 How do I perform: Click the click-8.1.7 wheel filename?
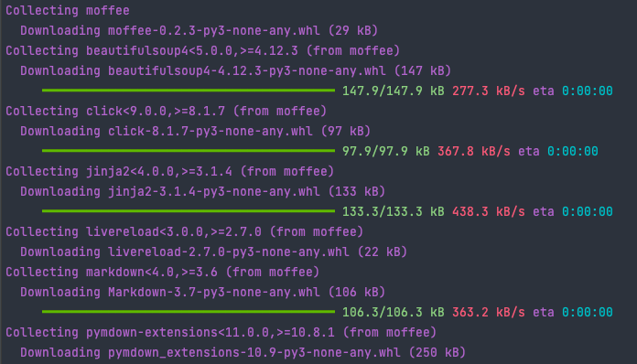[x=210, y=132]
